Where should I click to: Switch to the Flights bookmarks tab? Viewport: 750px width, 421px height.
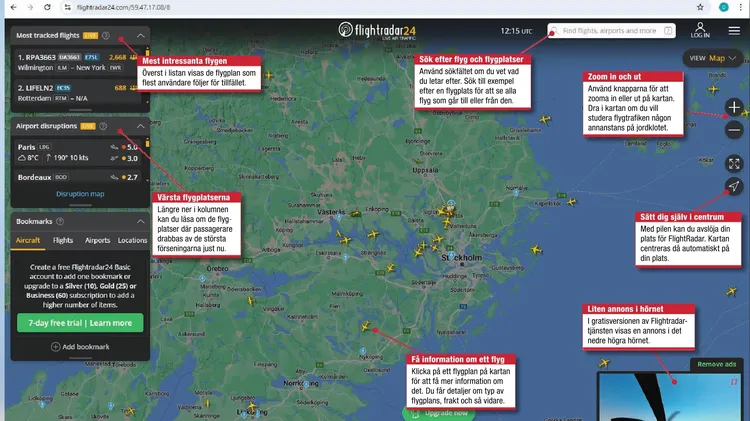point(63,240)
